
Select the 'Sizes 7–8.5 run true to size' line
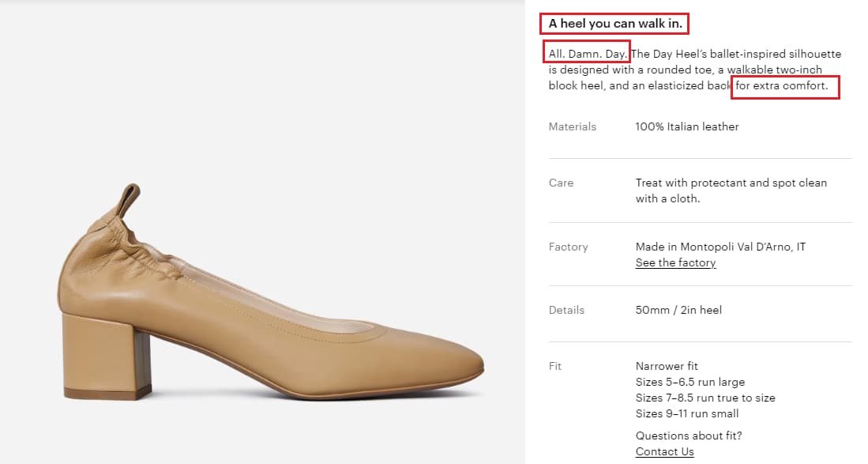tap(705, 398)
